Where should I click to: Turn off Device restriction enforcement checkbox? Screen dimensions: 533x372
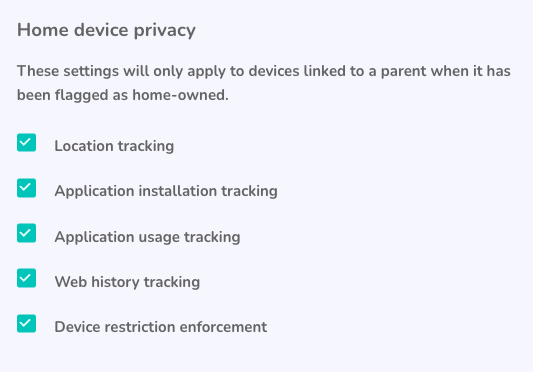click(27, 323)
